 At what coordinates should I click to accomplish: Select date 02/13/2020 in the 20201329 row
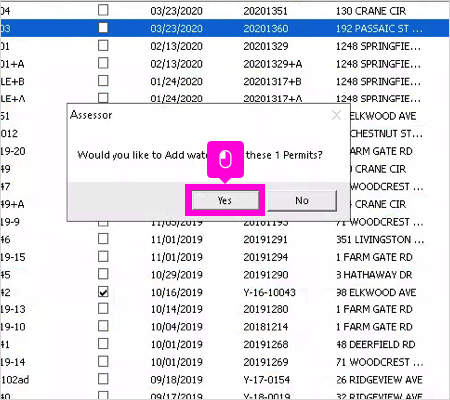tap(177, 46)
